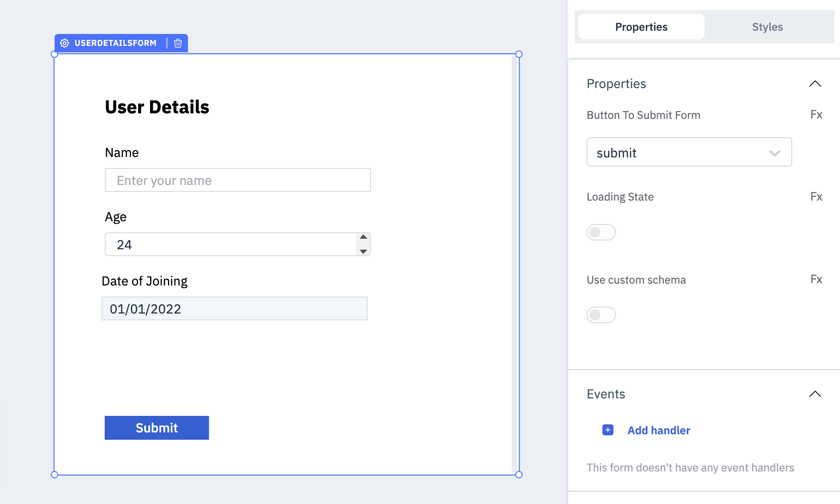Click Fx next to Use custom schema
Image resolution: width=840 pixels, height=504 pixels.
[816, 280]
